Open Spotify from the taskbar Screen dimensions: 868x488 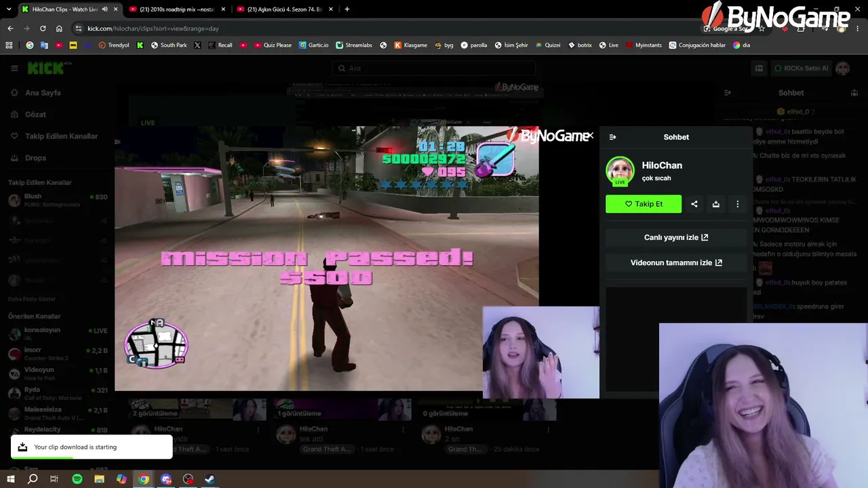[x=77, y=479]
